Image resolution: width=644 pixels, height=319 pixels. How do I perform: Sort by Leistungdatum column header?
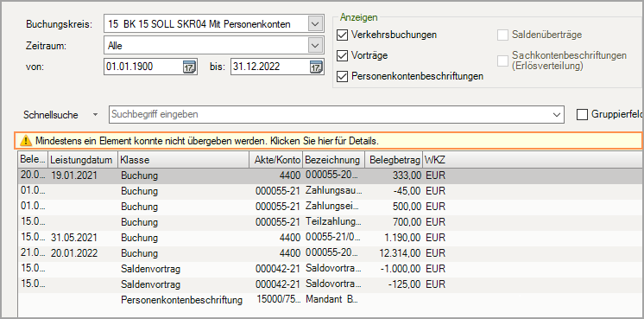(83, 159)
